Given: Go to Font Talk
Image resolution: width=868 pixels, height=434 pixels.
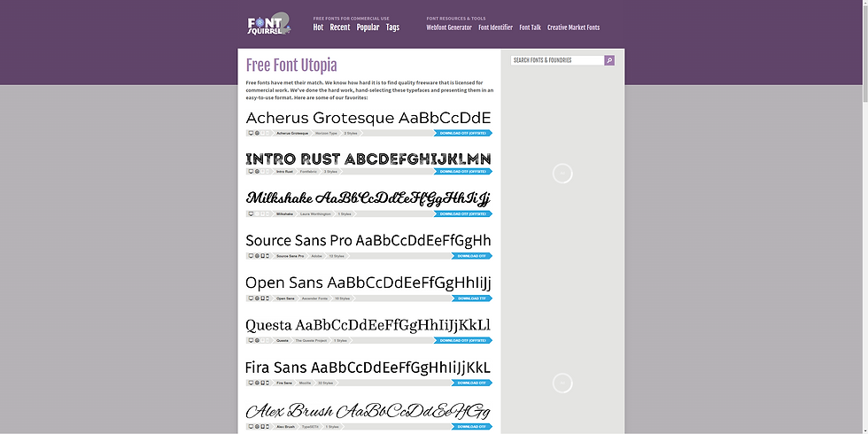Looking at the screenshot, I should [530, 27].
